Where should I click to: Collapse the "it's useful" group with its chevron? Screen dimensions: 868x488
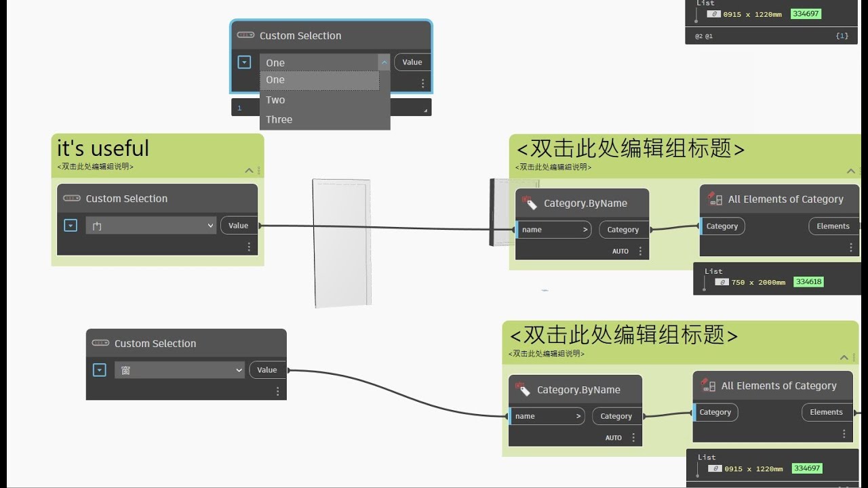[249, 170]
